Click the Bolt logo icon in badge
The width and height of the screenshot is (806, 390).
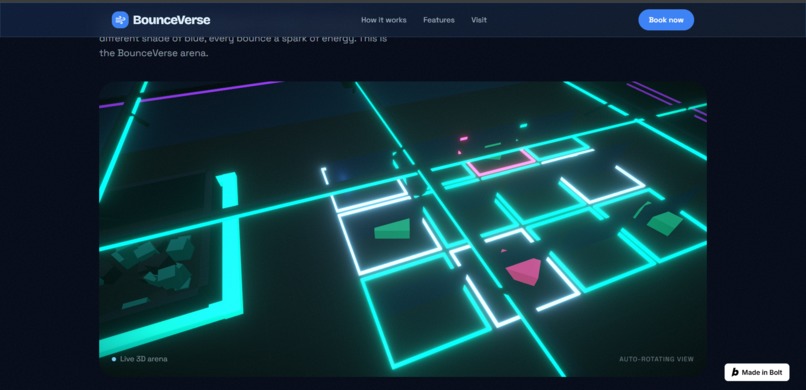click(x=735, y=372)
